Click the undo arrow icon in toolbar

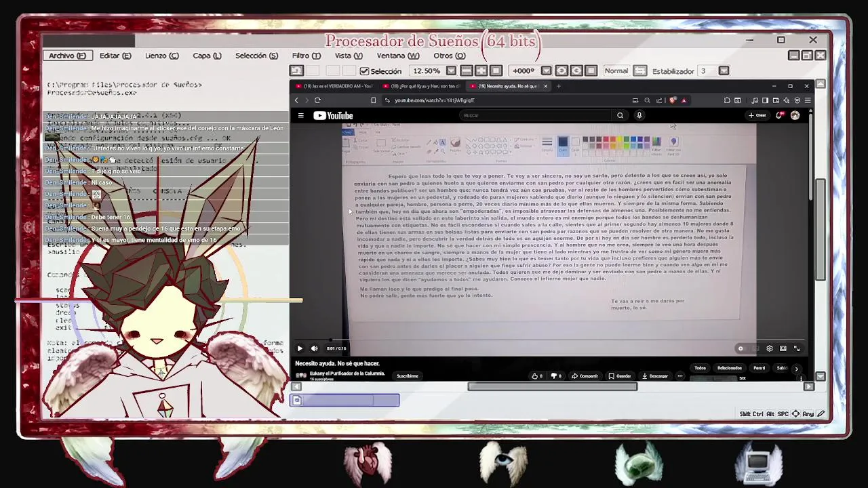tap(296, 70)
